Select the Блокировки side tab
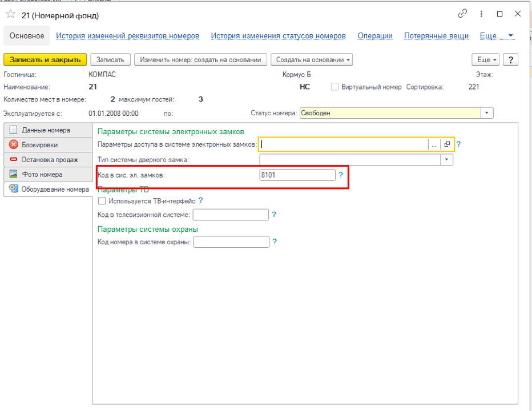This screenshot has width=532, height=411. 48,145
